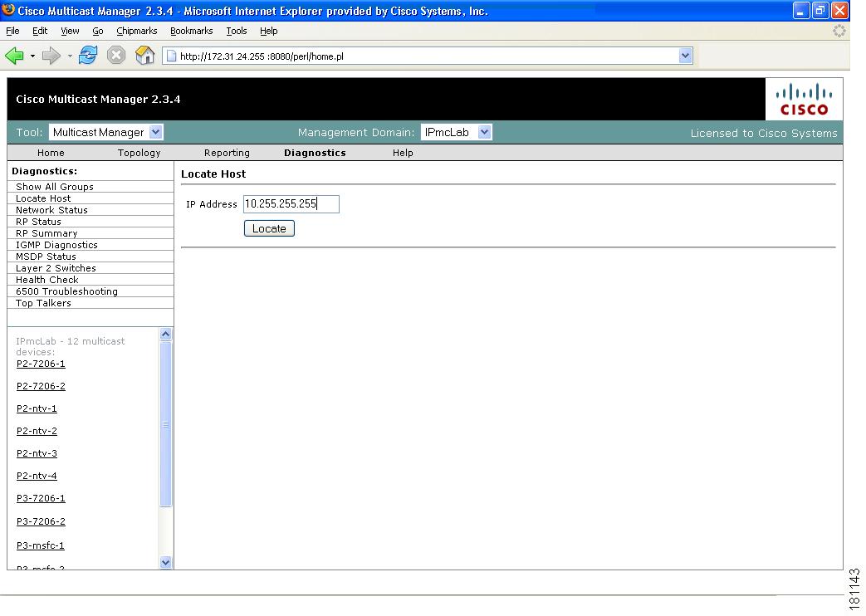Image resolution: width=866 pixels, height=616 pixels.
Task: Open the Edit menu
Action: [40, 31]
